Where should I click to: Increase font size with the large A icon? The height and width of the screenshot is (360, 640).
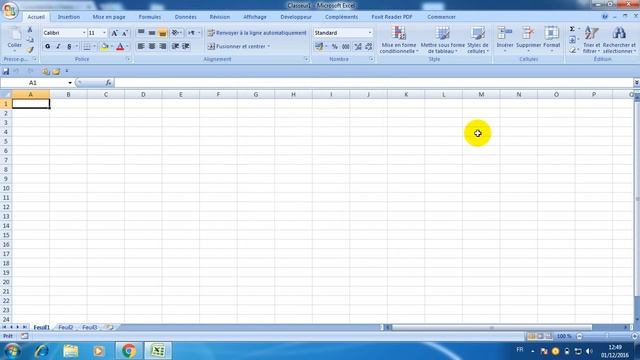coord(115,33)
